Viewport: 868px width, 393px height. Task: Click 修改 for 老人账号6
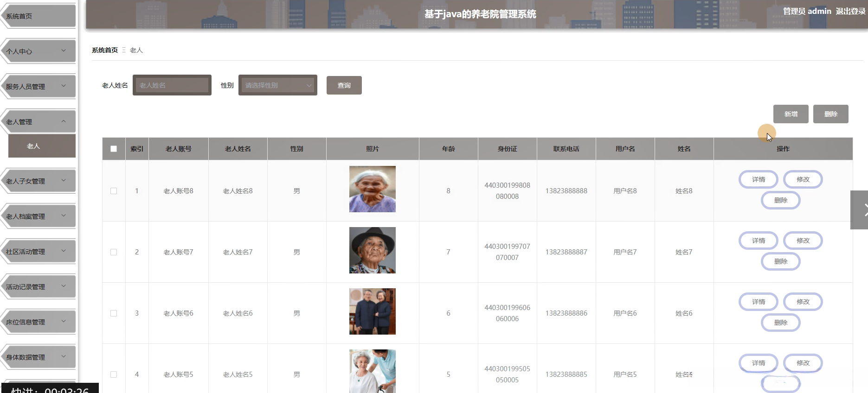(803, 302)
